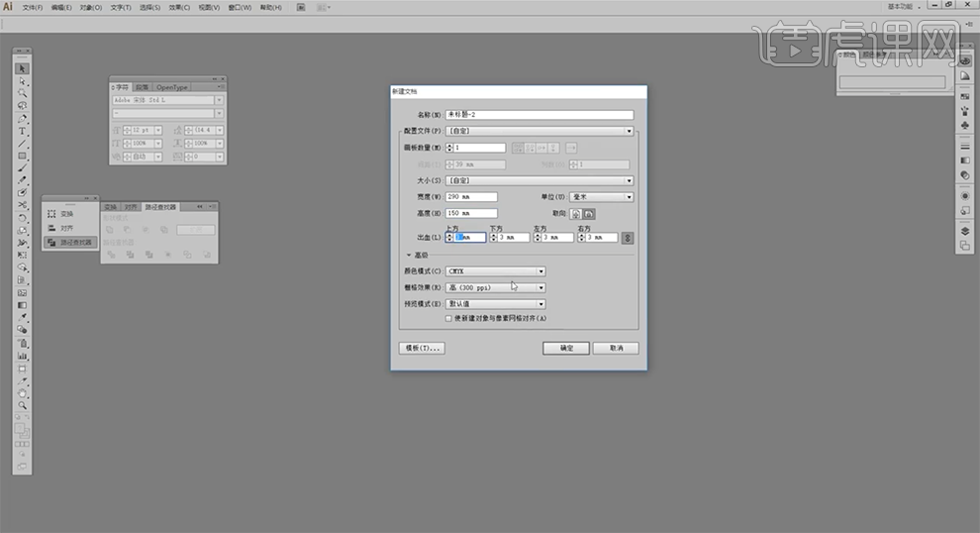The height and width of the screenshot is (533, 980).
Task: Open the Symbols panel club icon
Action: [965, 125]
